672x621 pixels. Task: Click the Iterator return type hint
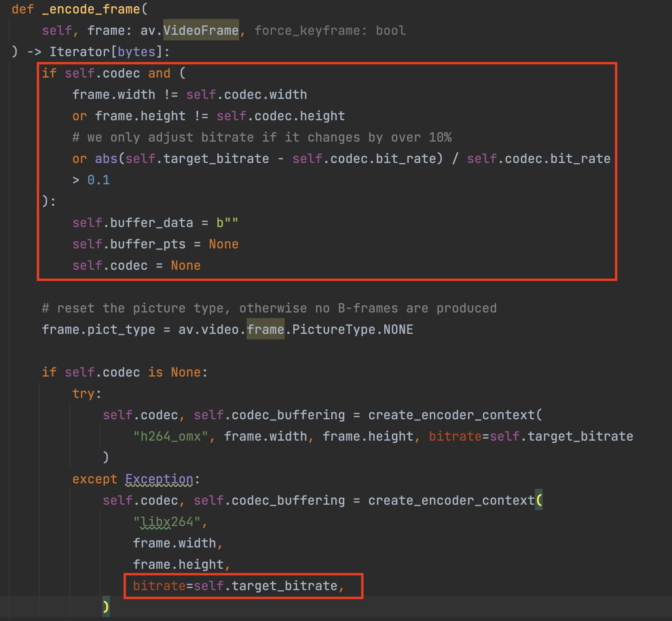tap(79, 52)
